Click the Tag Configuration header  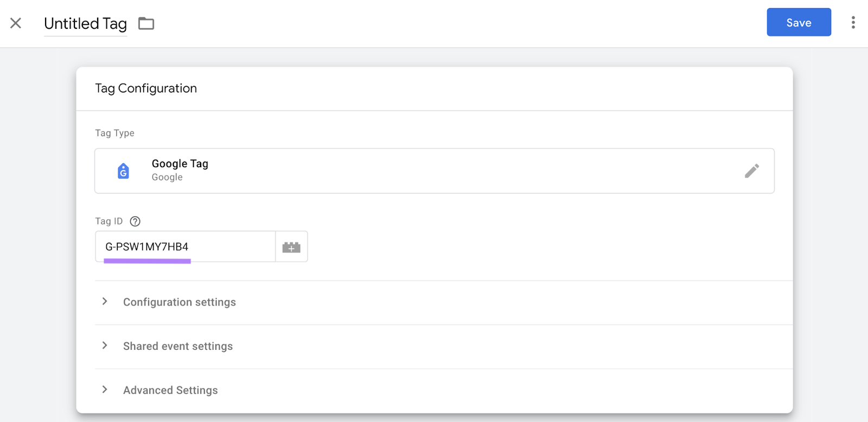pos(146,88)
